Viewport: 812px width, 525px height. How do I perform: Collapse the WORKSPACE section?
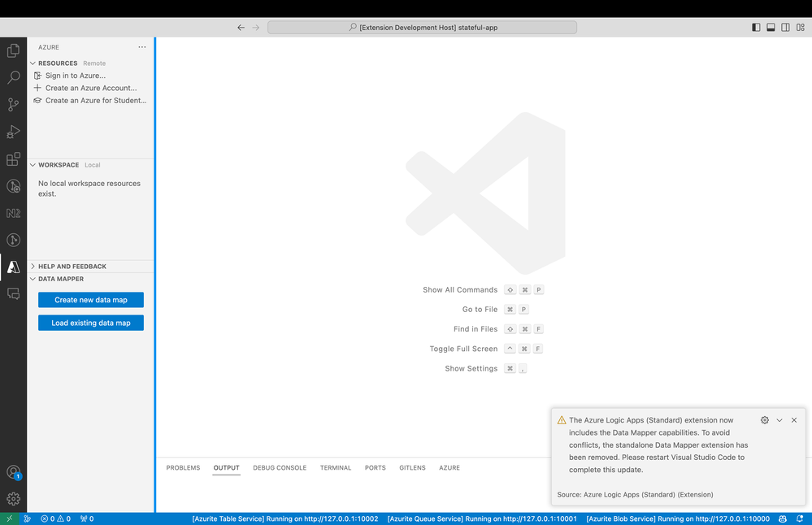pyautogui.click(x=91, y=165)
